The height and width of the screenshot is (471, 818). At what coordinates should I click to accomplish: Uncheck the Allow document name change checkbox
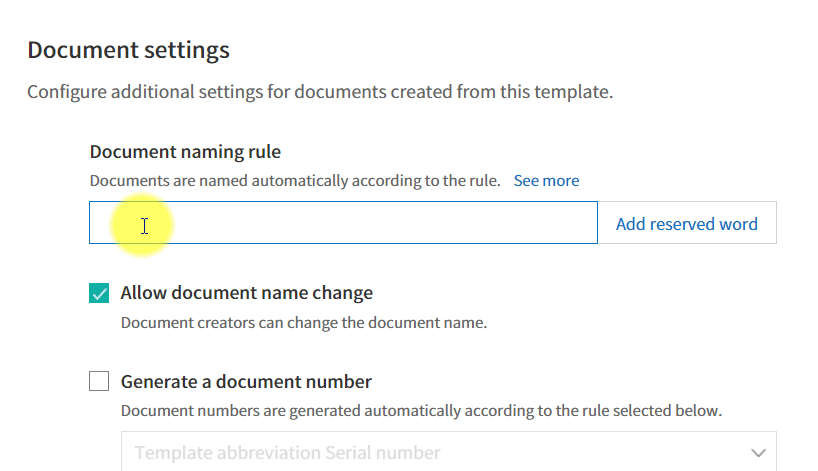pos(99,293)
